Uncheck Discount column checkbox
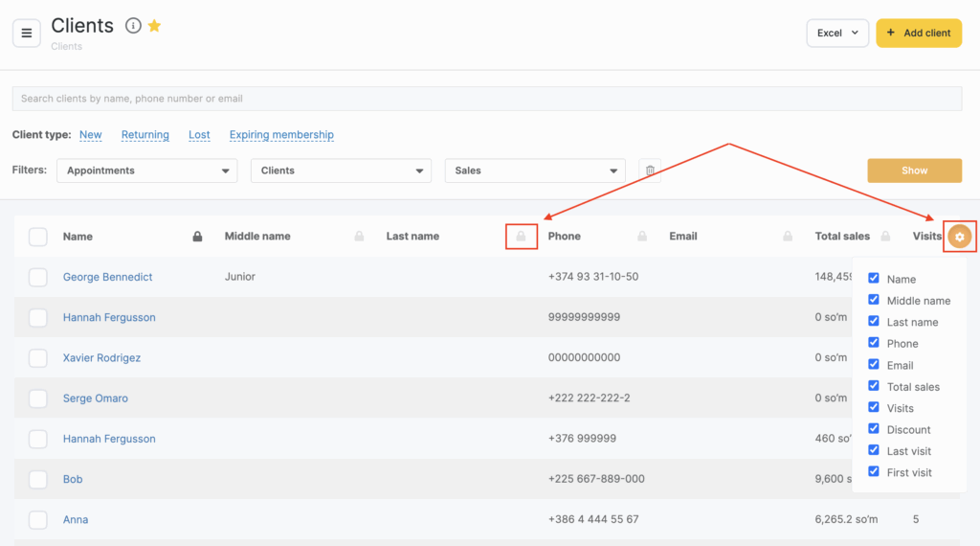Viewport: 980px width, 546px height. [x=874, y=429]
